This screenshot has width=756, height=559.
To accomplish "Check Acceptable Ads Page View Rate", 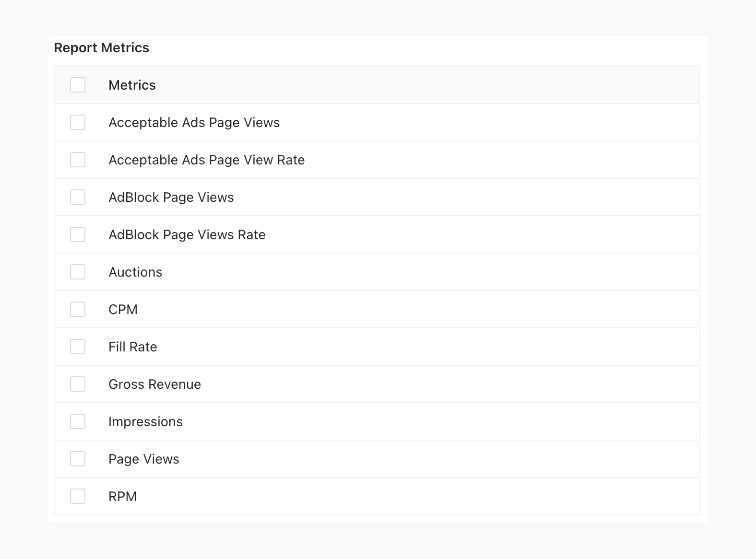I will (x=77, y=160).
